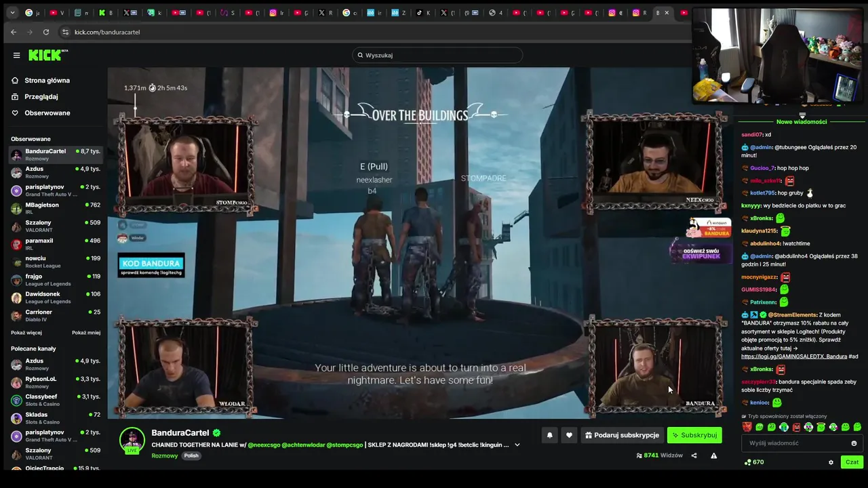Open the Rozmowy category link
The width and height of the screenshot is (868, 488).
(165, 455)
